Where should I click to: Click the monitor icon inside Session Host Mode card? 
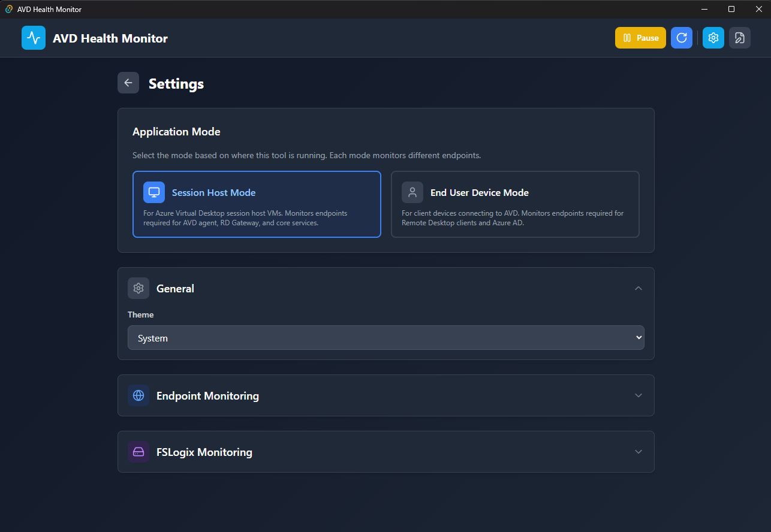pyautogui.click(x=154, y=192)
